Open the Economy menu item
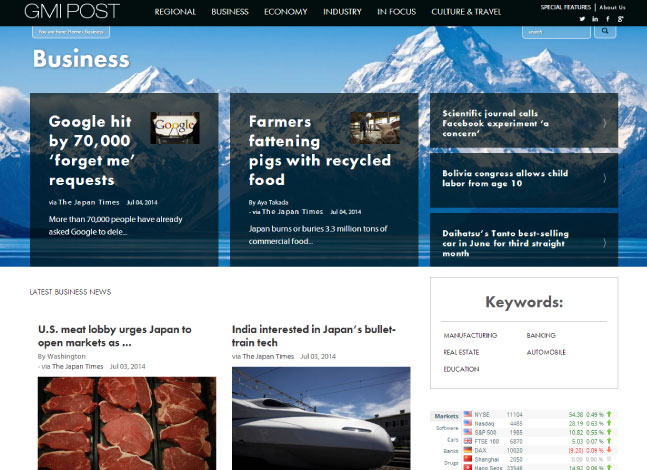The width and height of the screenshot is (647, 470). pyautogui.click(x=286, y=12)
